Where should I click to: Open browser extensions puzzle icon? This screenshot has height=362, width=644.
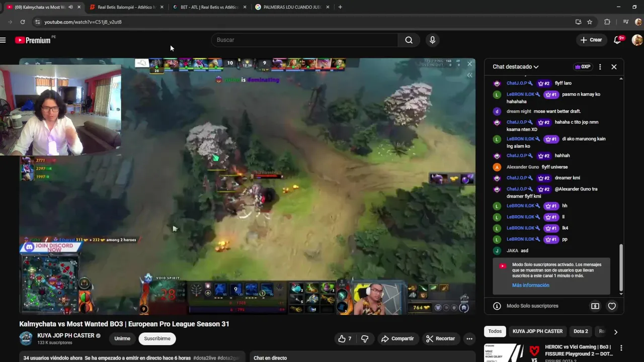tap(607, 22)
